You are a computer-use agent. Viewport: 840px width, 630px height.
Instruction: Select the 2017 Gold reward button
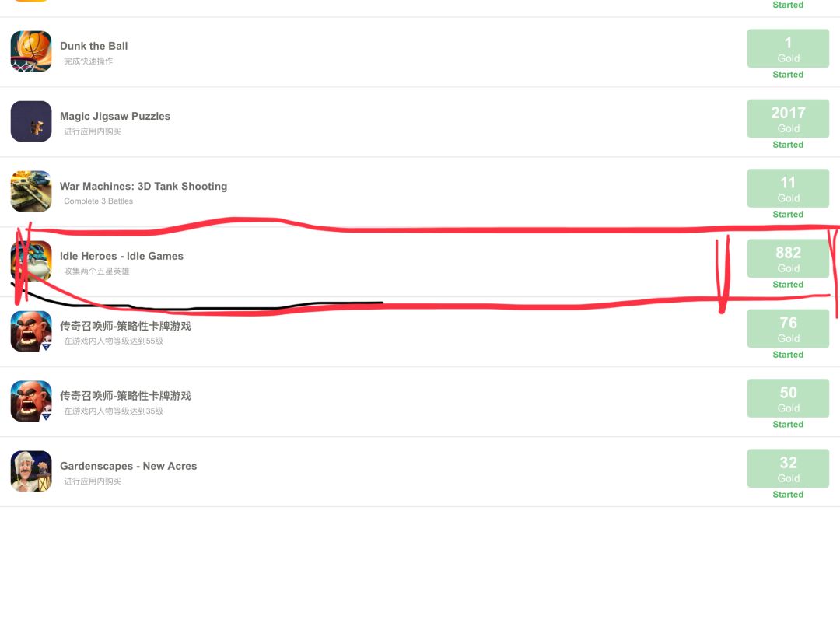(788, 119)
